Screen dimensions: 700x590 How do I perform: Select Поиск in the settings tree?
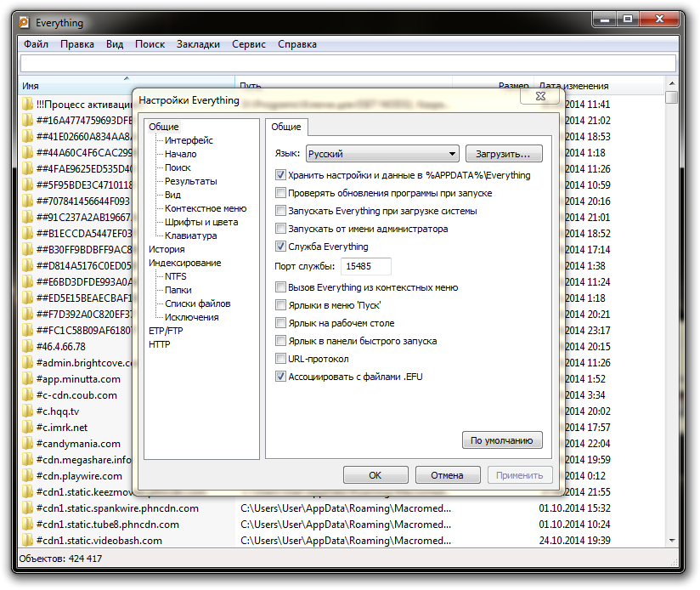[178, 167]
